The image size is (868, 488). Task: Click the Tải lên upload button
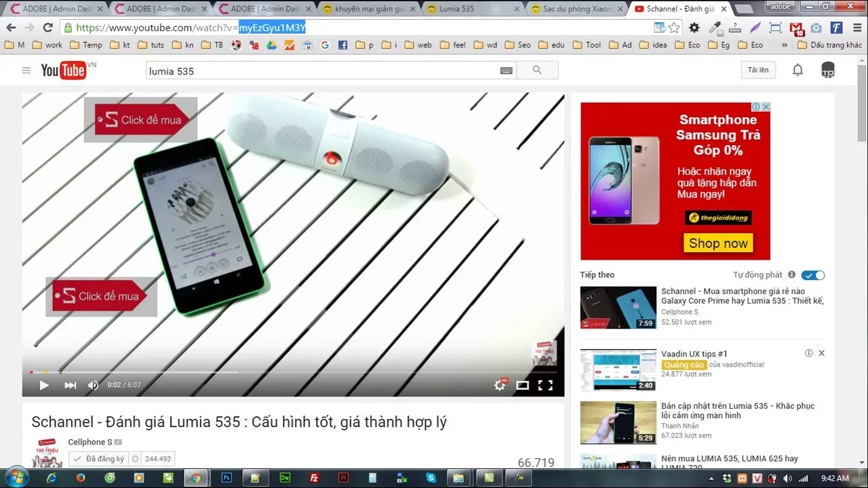758,70
